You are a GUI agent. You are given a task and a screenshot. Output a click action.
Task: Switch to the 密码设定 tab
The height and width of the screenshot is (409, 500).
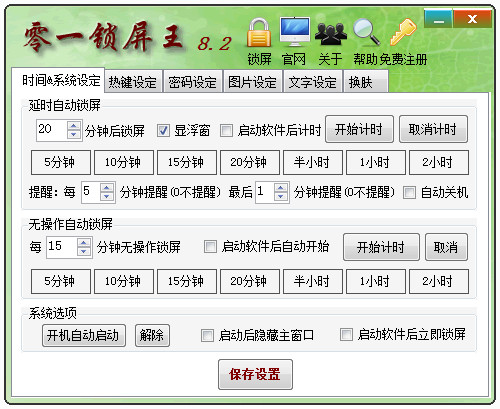192,82
